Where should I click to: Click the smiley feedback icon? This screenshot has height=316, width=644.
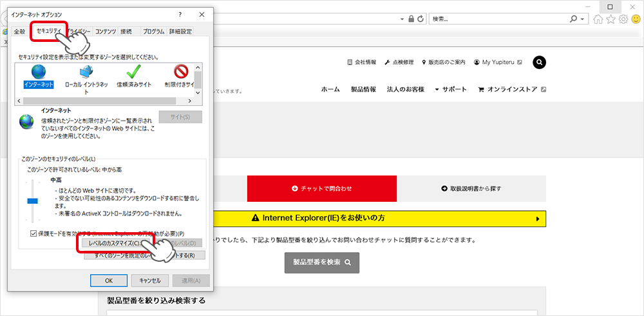pos(635,19)
